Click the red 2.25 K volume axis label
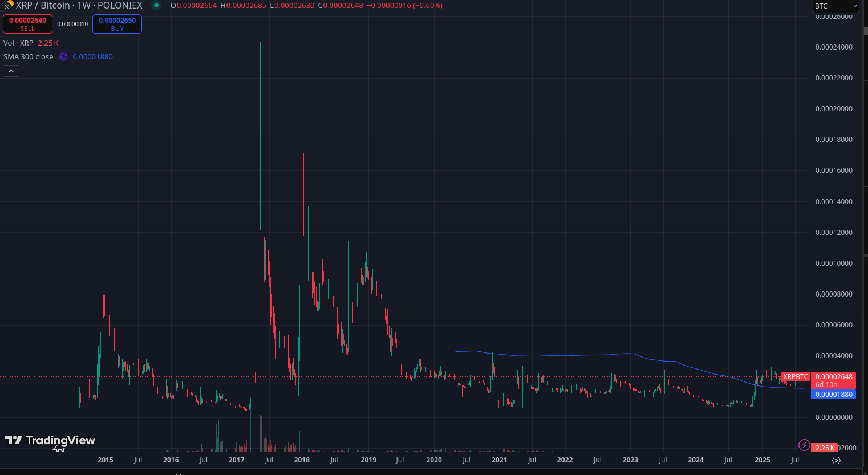Image resolution: width=868 pixels, height=475 pixels. point(825,448)
